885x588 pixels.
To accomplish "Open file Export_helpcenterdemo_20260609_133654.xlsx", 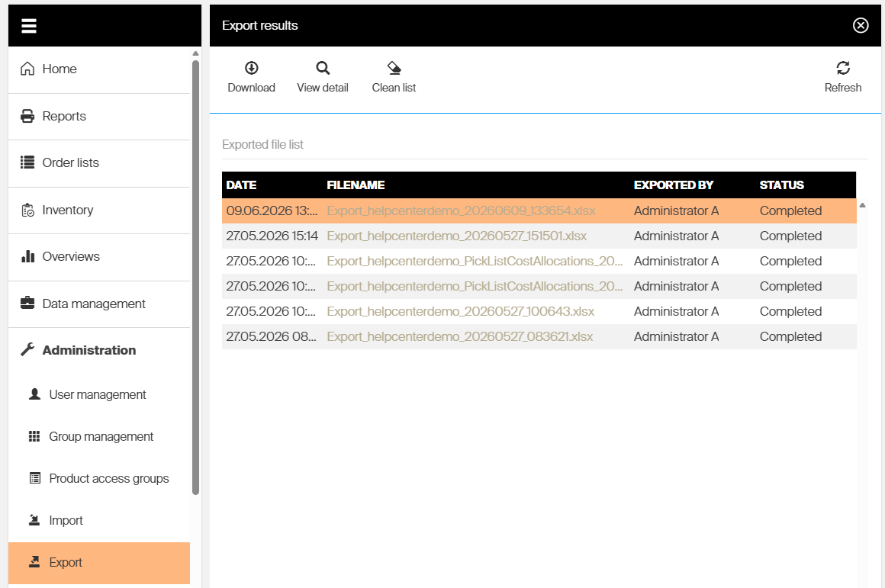I will [461, 211].
